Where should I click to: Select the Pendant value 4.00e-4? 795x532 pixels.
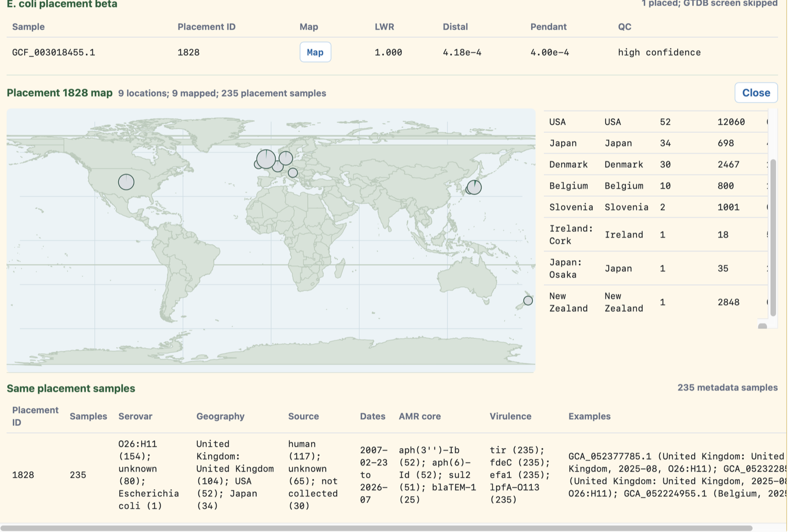[550, 52]
